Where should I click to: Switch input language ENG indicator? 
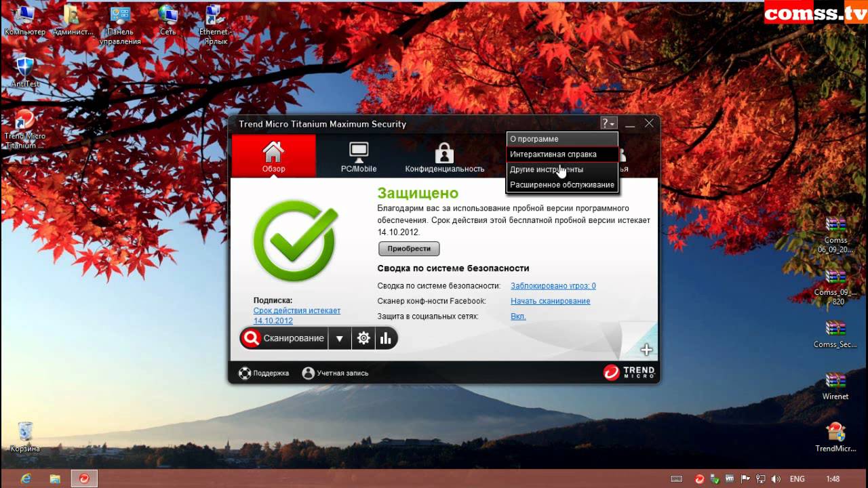tap(797, 479)
